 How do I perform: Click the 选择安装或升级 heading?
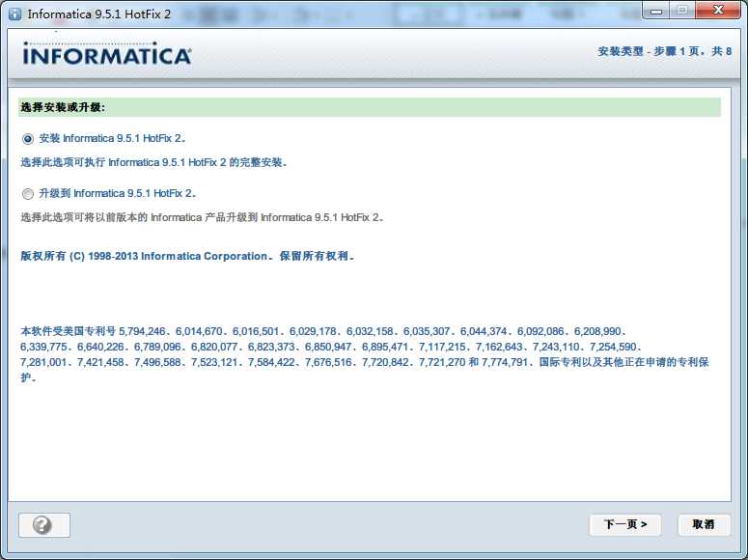[x=63, y=107]
